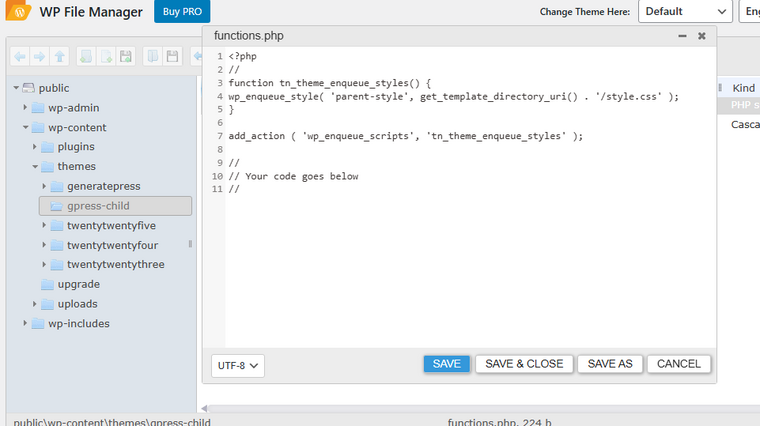The image size is (760, 426).
Task: Select the generatepress folder in tree
Action: [103, 186]
